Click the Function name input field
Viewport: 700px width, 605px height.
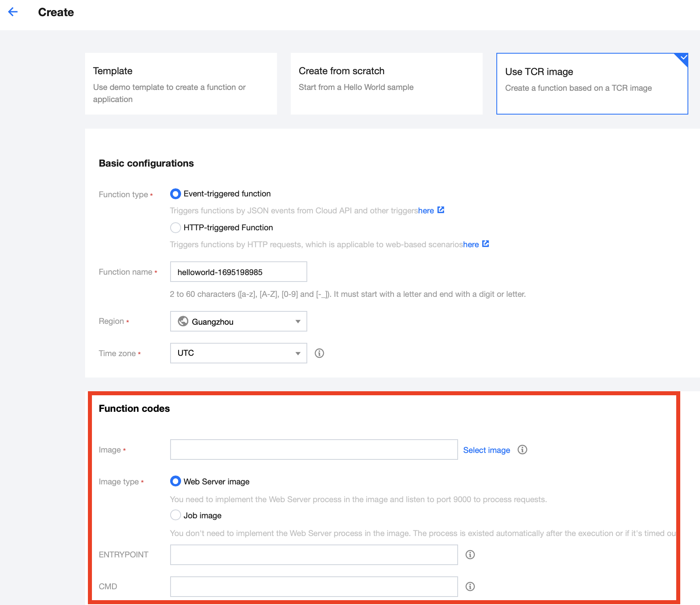pyautogui.click(x=238, y=272)
